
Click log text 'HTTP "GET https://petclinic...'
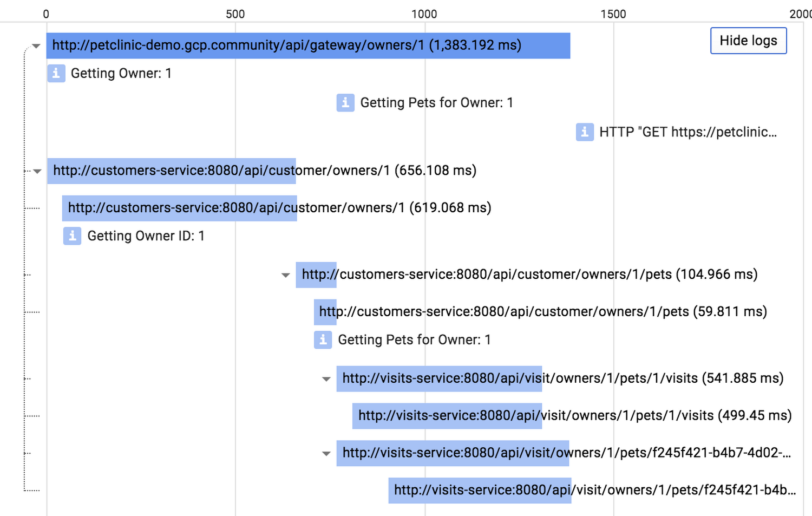[x=688, y=132]
